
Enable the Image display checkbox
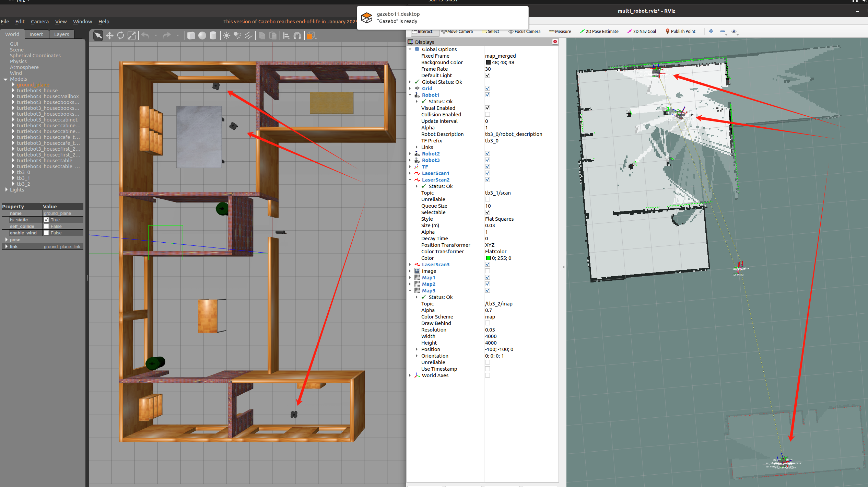tap(487, 271)
